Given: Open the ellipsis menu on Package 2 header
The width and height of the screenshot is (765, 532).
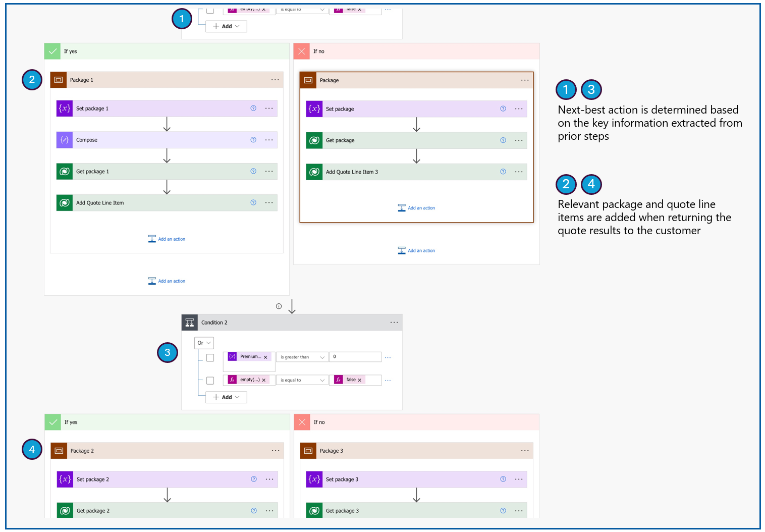Looking at the screenshot, I should click(276, 450).
